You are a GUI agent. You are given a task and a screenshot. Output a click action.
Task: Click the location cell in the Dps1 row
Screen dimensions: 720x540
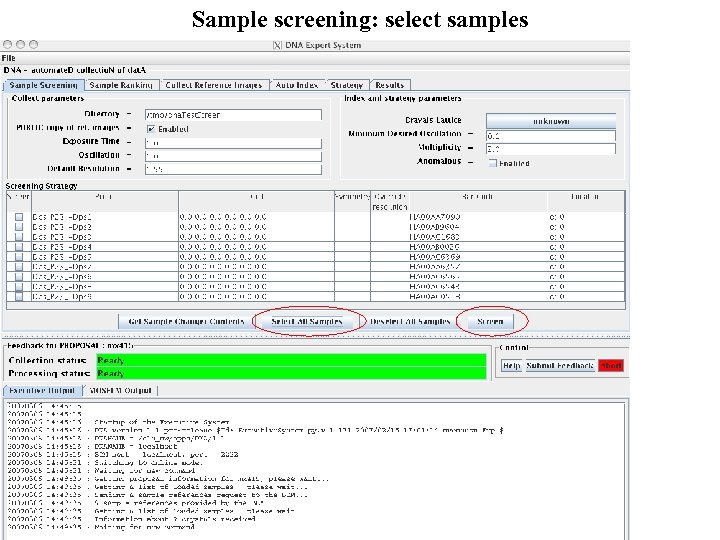tap(586, 217)
